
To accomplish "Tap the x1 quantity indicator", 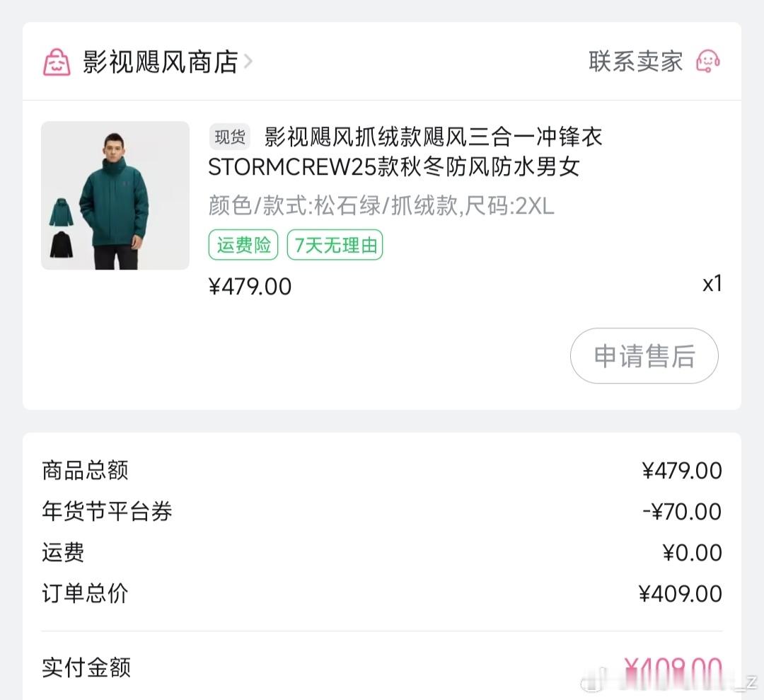I will [711, 284].
